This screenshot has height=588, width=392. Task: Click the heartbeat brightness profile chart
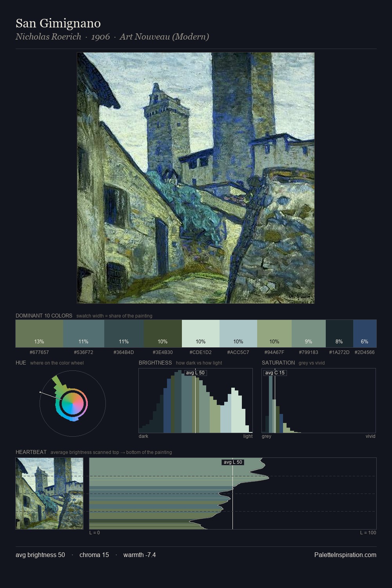233,494
